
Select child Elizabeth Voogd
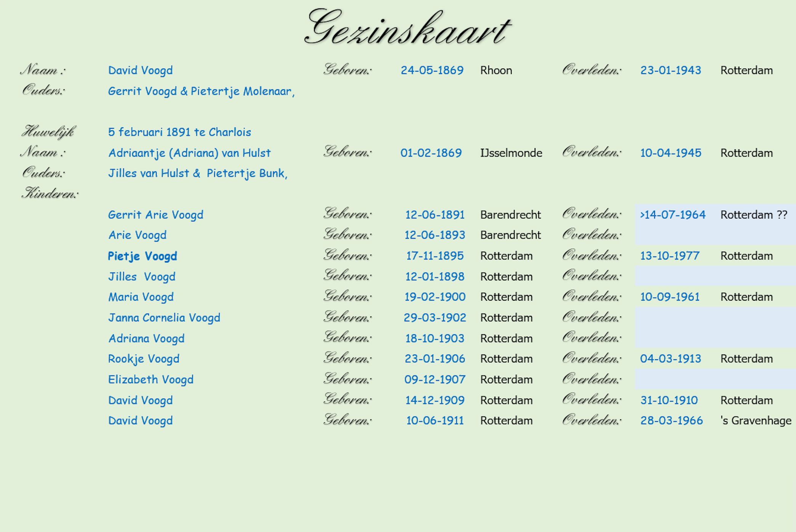tap(151, 380)
